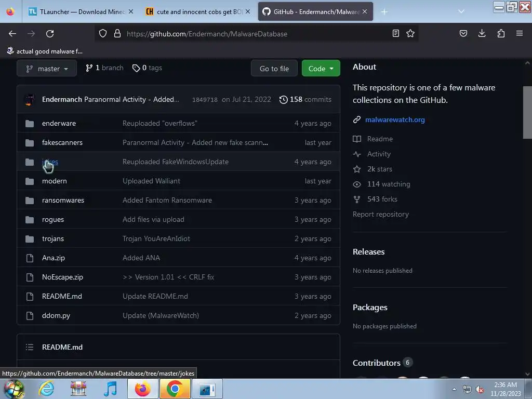The width and height of the screenshot is (532, 399).
Task: Open the Pocket save icon
Action: point(463,34)
